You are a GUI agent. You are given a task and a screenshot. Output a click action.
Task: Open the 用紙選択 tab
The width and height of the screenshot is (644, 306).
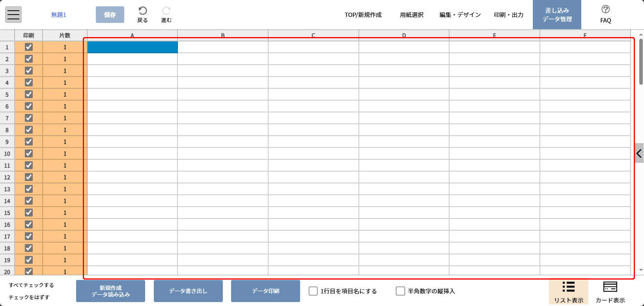coord(411,15)
